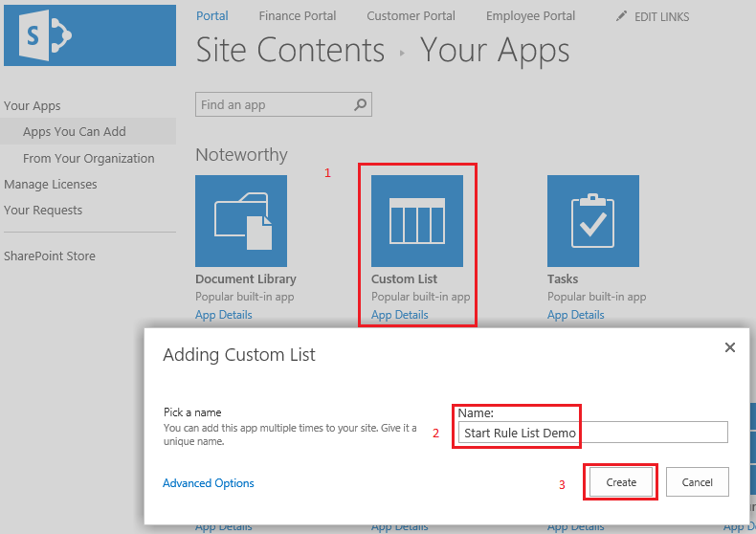756x534 pixels.
Task: Select From Your Organization in sidebar
Action: [x=88, y=159]
